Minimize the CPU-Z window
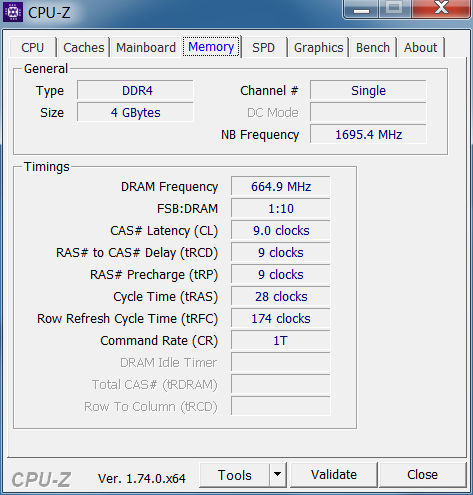 point(361,9)
